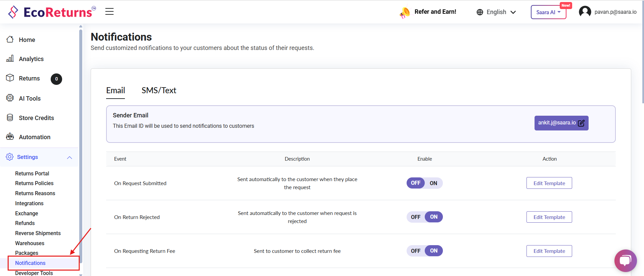Viewport: 644px width, 276px height.
Task: Open Automation robot icon
Action: point(10,136)
